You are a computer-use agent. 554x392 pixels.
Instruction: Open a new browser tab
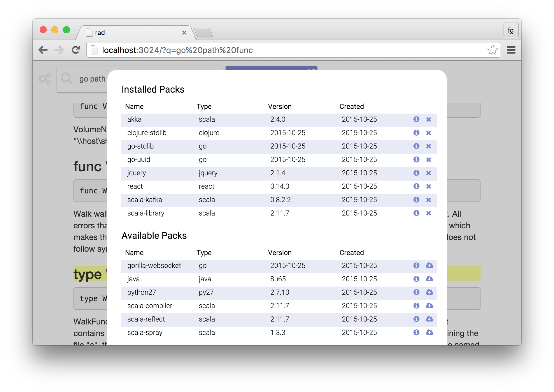204,33
